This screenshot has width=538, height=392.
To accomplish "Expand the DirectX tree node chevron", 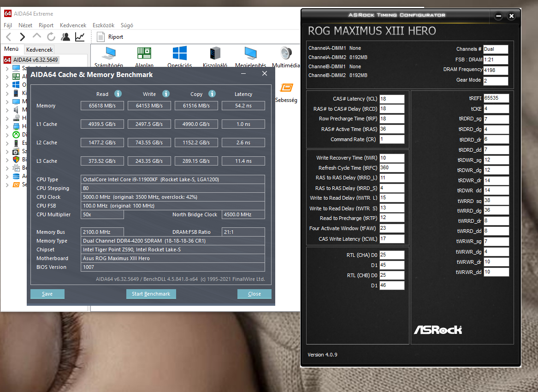I will coord(7,135).
